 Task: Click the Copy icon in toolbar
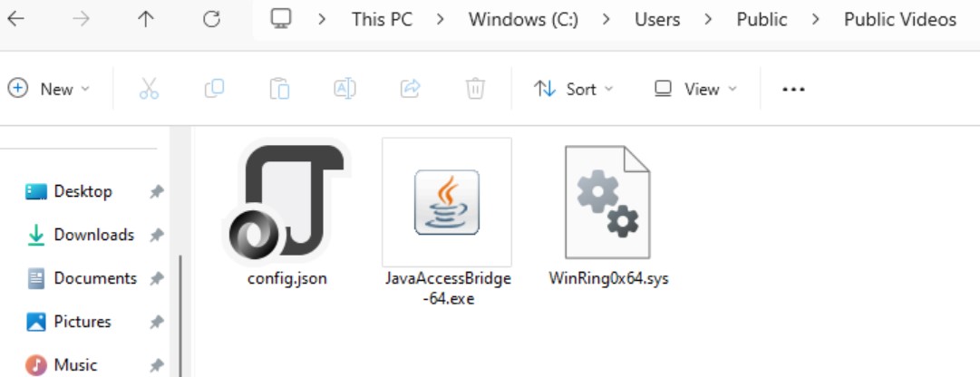click(x=214, y=89)
